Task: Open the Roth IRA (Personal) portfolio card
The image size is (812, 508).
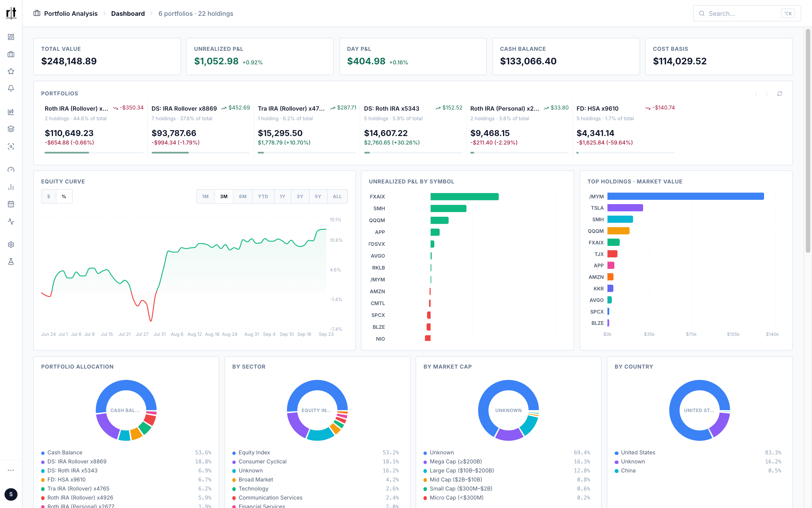Action: [519, 129]
